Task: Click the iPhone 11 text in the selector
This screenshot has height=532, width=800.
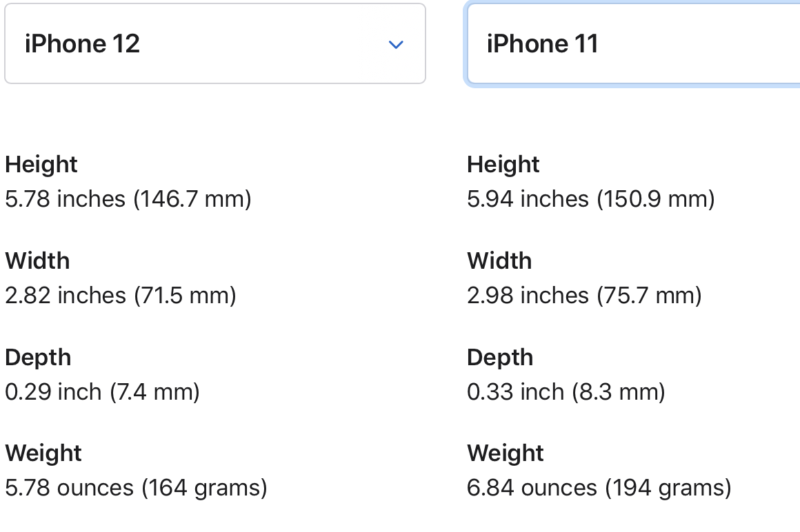Action: 543,44
